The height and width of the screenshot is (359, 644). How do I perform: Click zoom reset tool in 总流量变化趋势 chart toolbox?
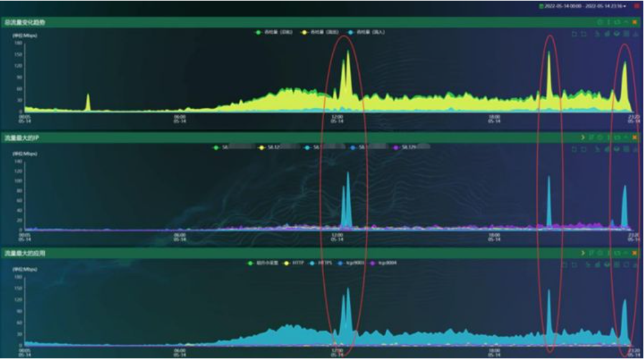coord(584,34)
